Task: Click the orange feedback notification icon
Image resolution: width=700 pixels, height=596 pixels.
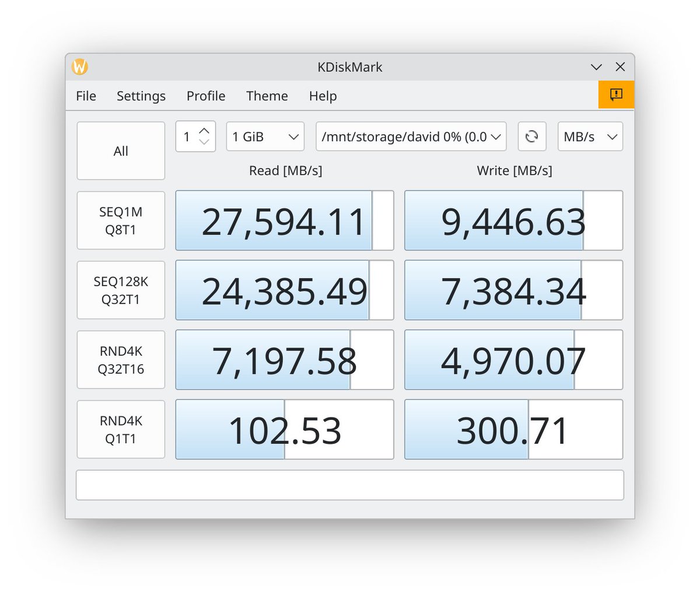Action: (x=616, y=94)
